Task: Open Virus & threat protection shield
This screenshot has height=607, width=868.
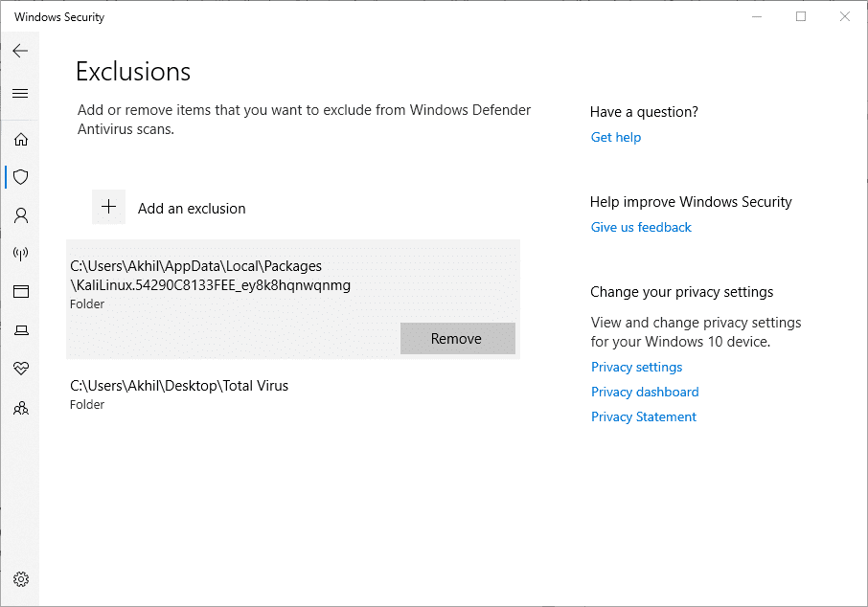Action: tap(20, 177)
